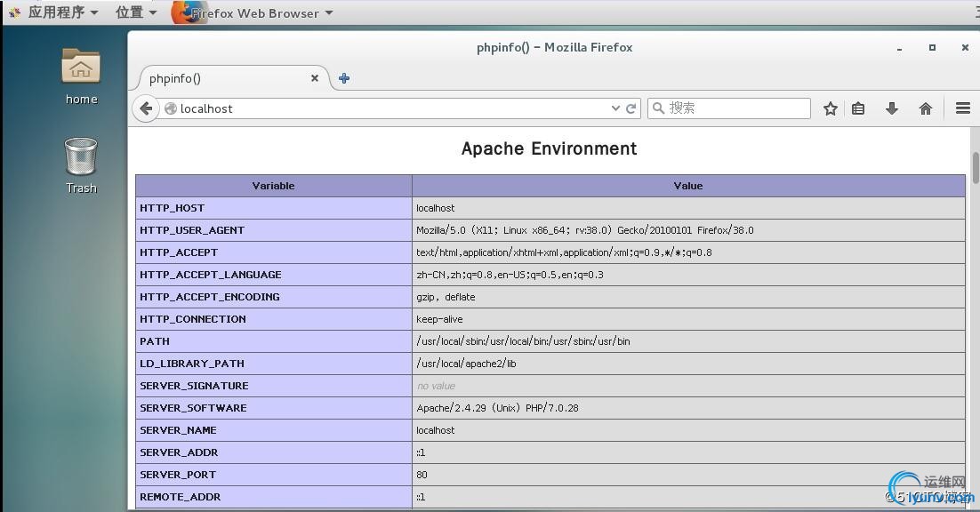Click the Variable column header
This screenshot has width=980, height=512.
tap(274, 186)
